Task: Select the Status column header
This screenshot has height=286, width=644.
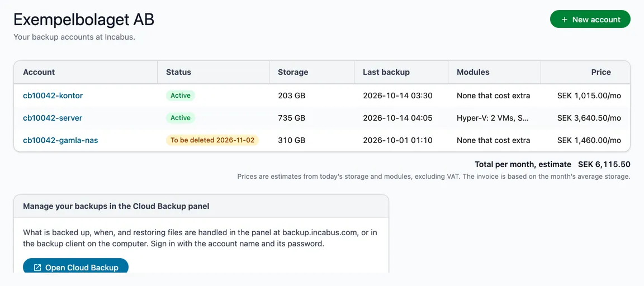Action: (179, 72)
